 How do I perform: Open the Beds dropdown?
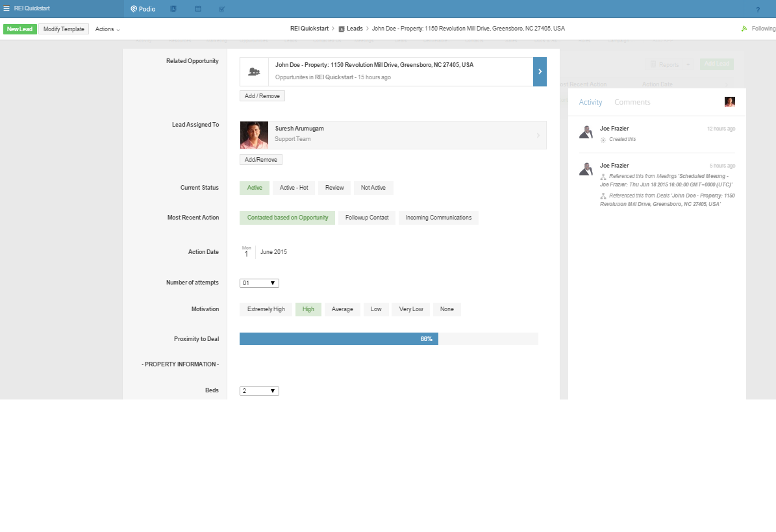259,391
